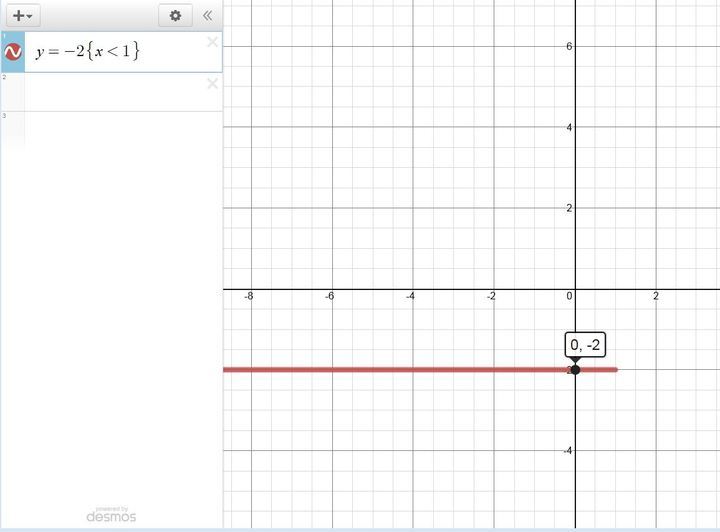
Task: Click the x-axis label -6
Action: click(x=329, y=297)
